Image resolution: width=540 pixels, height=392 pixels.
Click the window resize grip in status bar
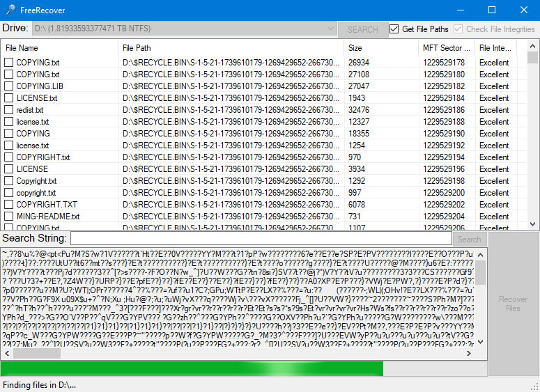[535, 387]
